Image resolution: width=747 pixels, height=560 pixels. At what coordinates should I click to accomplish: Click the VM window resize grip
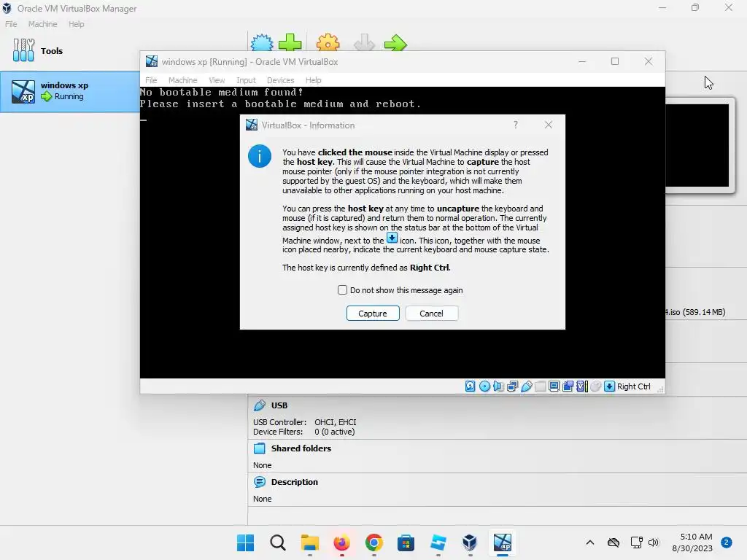click(x=660, y=389)
